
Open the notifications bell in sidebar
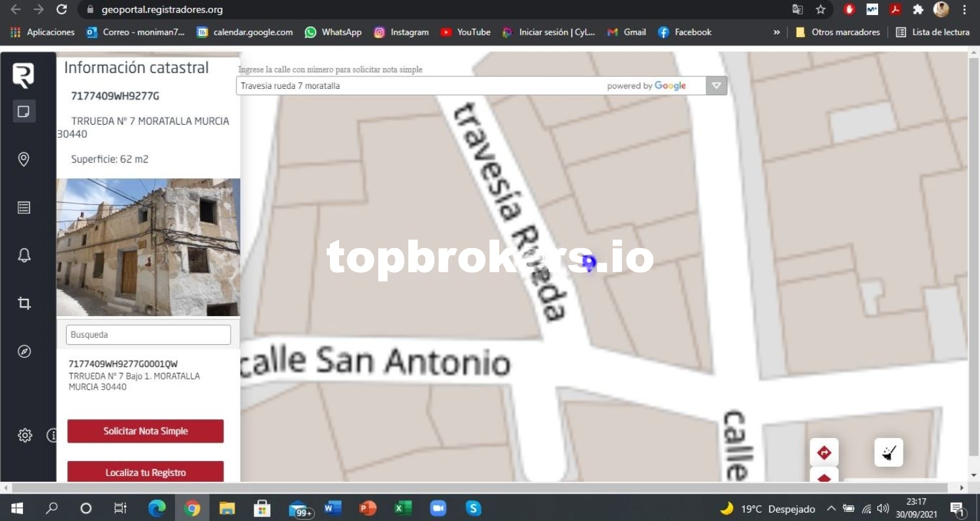(x=24, y=255)
